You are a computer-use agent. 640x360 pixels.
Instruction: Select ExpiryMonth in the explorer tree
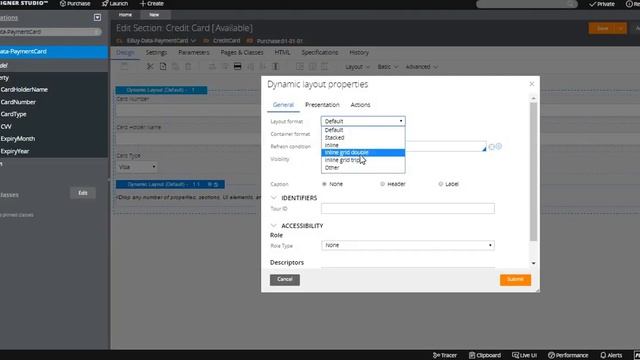[x=18, y=139]
